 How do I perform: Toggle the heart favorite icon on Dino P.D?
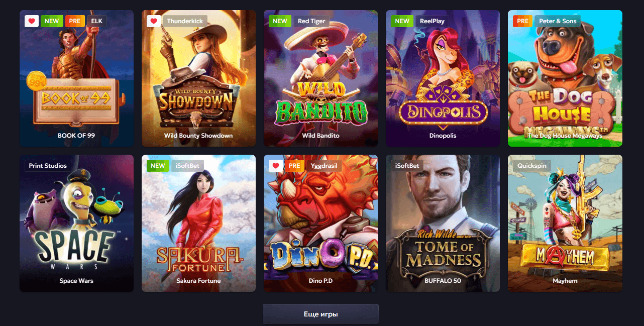coord(276,166)
